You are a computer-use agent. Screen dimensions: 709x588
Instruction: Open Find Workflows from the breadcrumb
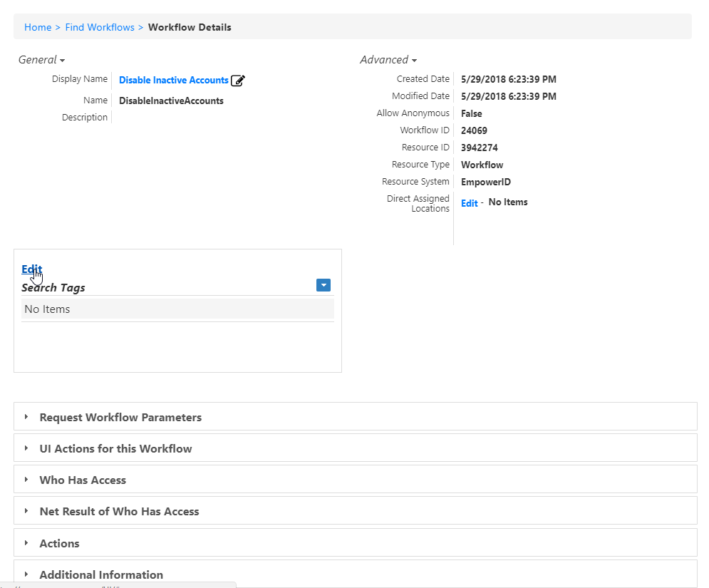(99, 27)
